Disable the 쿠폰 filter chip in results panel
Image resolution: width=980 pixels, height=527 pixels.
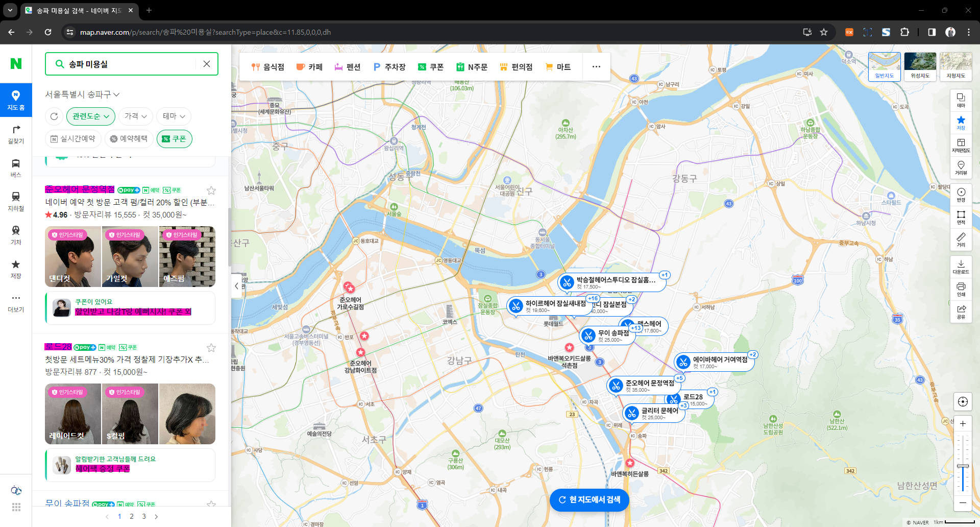pos(175,139)
